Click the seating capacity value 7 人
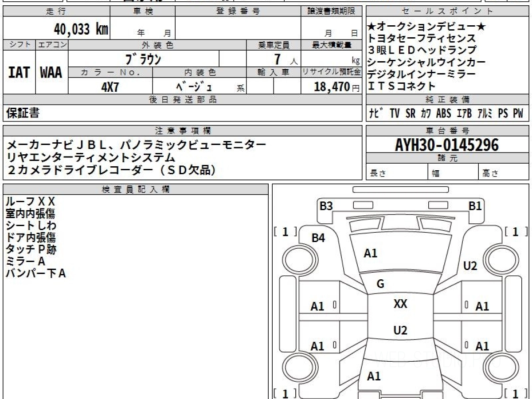 pos(286,59)
